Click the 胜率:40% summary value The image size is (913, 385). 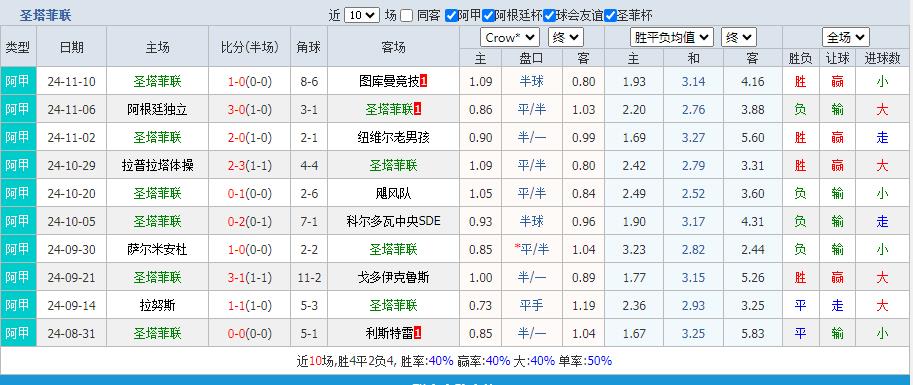pos(427,361)
